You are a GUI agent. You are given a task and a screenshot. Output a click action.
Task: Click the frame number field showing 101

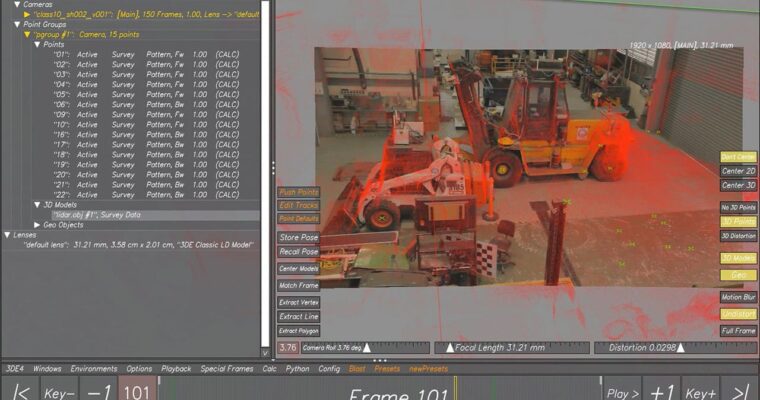point(135,391)
